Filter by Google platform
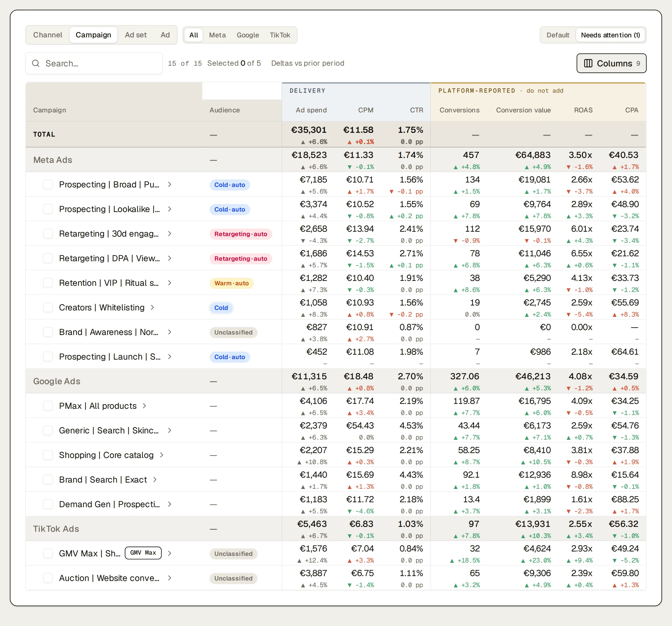The width and height of the screenshot is (672, 626). (248, 35)
